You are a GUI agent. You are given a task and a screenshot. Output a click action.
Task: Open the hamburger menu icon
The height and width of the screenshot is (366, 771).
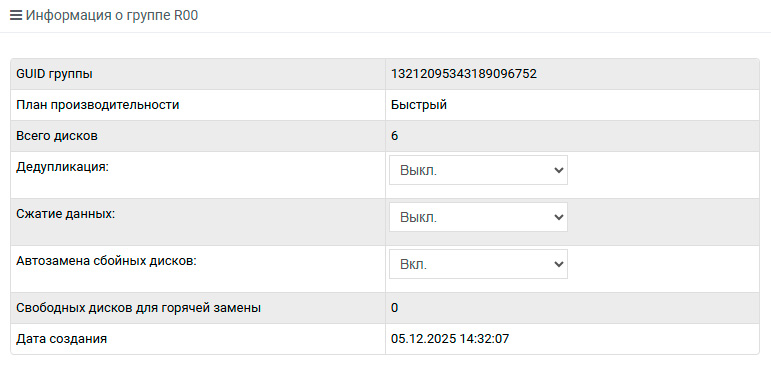[x=16, y=15]
